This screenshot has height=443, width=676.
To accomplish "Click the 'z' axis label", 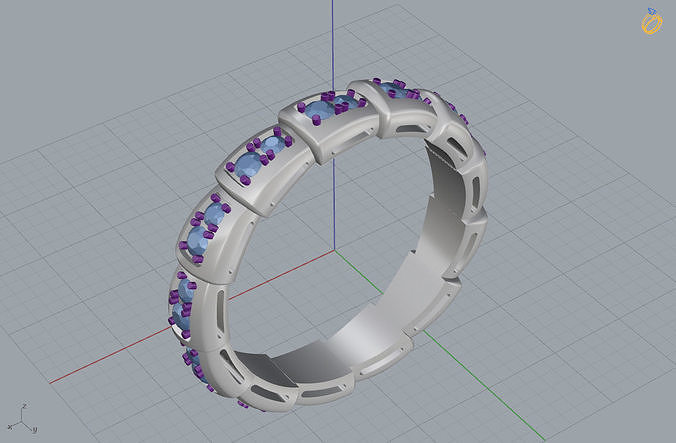I will pos(25,406).
